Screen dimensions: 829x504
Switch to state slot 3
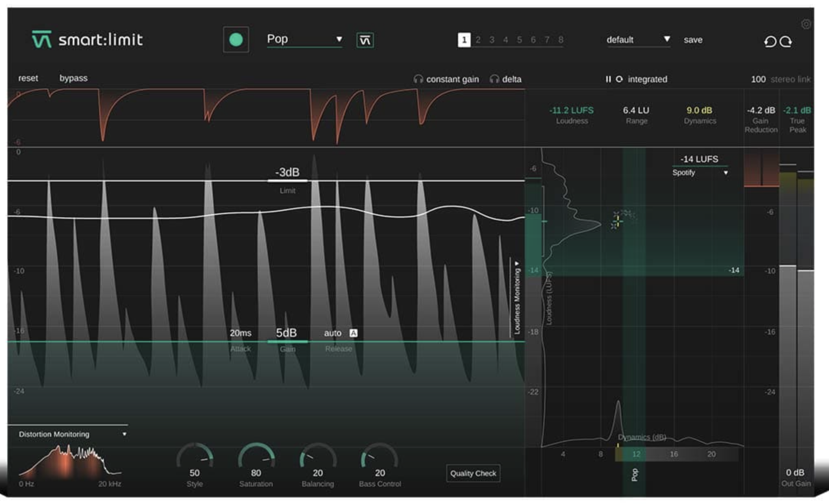(492, 40)
